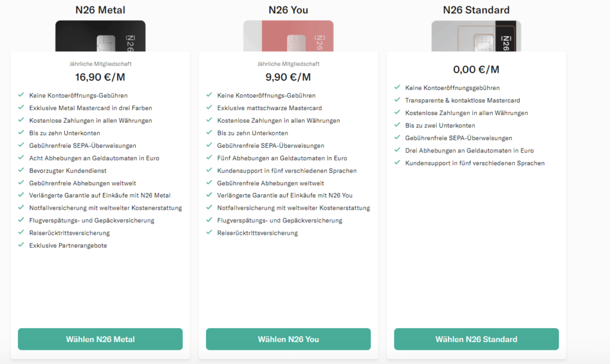Click the Wählen N26 Metal button
The height and width of the screenshot is (364, 610).
(x=100, y=339)
